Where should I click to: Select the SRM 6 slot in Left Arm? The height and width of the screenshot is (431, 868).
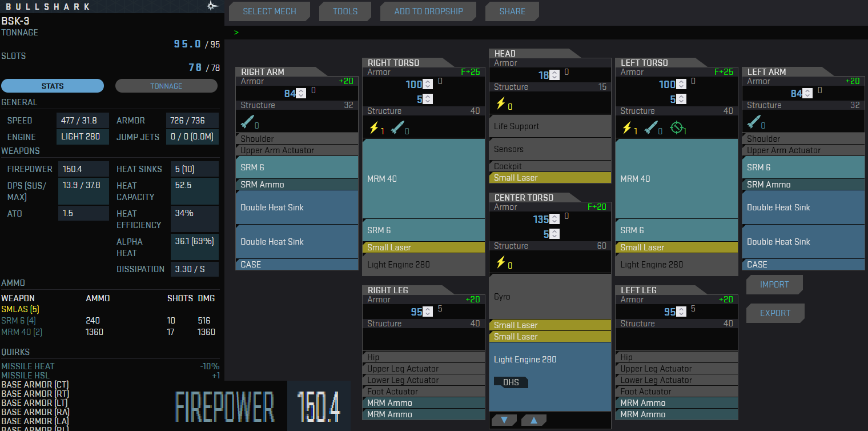(803, 167)
